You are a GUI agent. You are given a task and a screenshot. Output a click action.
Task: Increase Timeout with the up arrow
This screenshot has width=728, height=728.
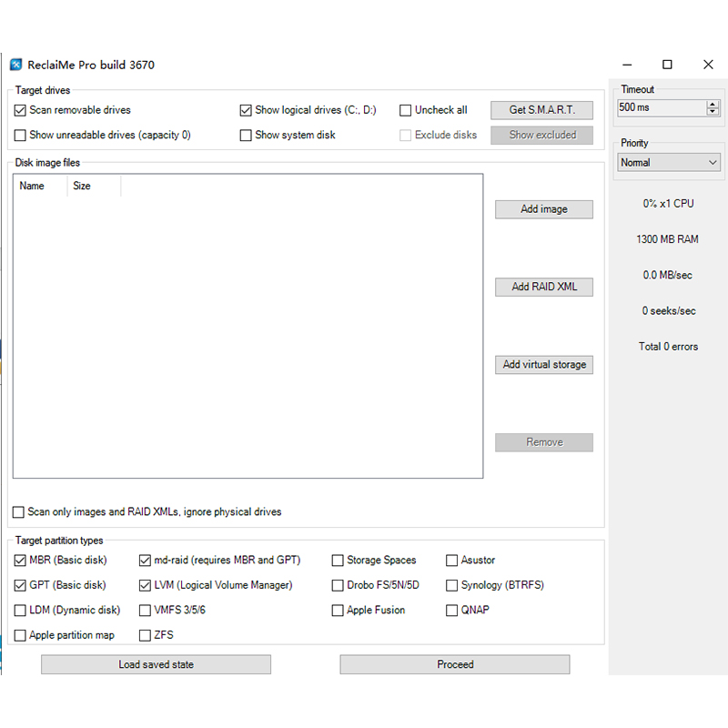click(x=713, y=104)
